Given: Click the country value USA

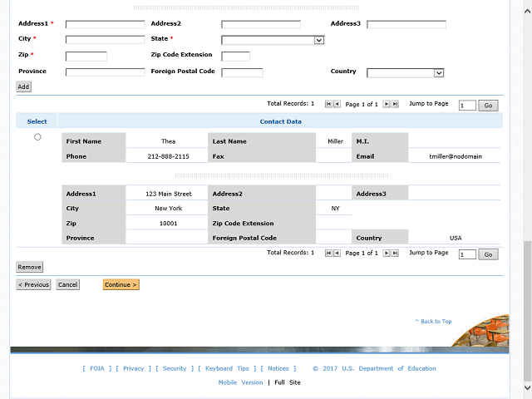Looking at the screenshot, I should tap(456, 238).
